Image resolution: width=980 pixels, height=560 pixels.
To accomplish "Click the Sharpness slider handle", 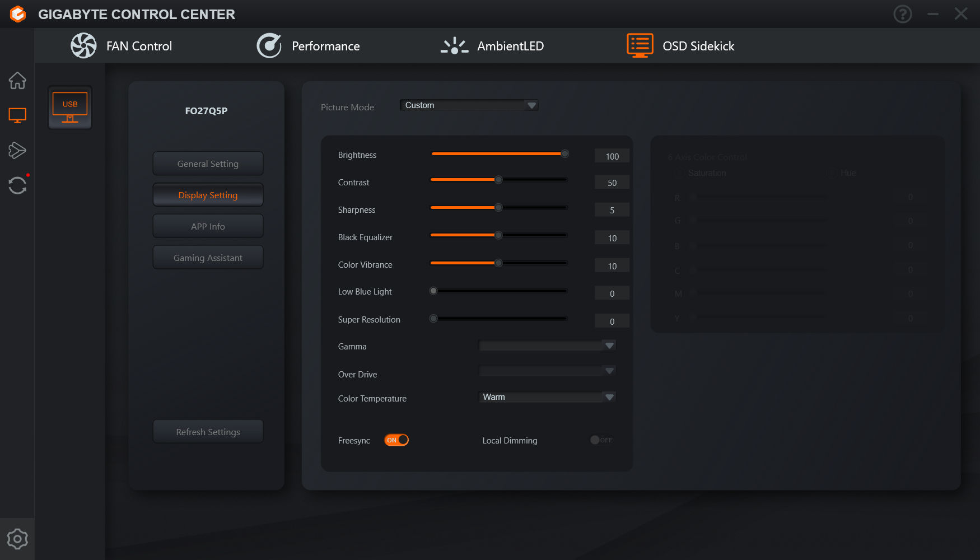I will [498, 207].
